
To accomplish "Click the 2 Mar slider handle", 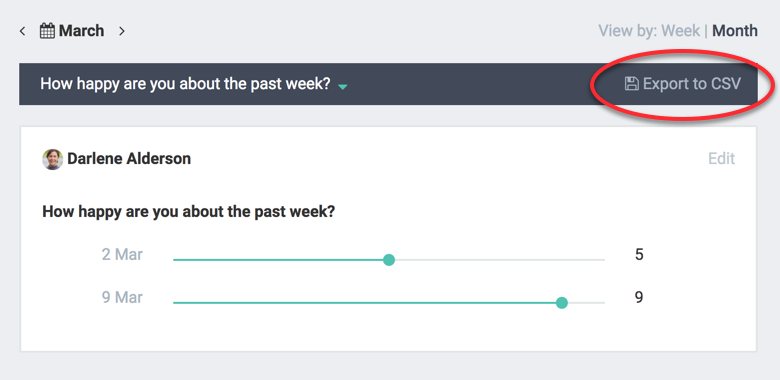I will [x=389, y=260].
